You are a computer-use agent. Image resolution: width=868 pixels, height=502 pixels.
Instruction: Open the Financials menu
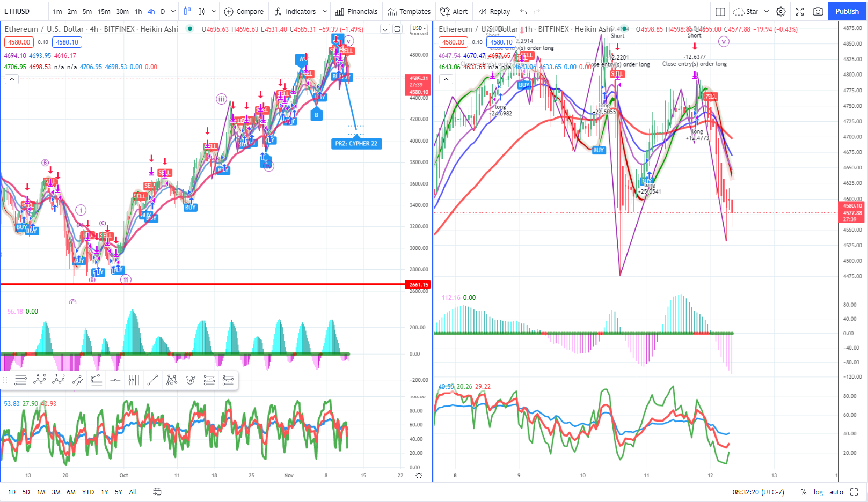tap(357, 11)
